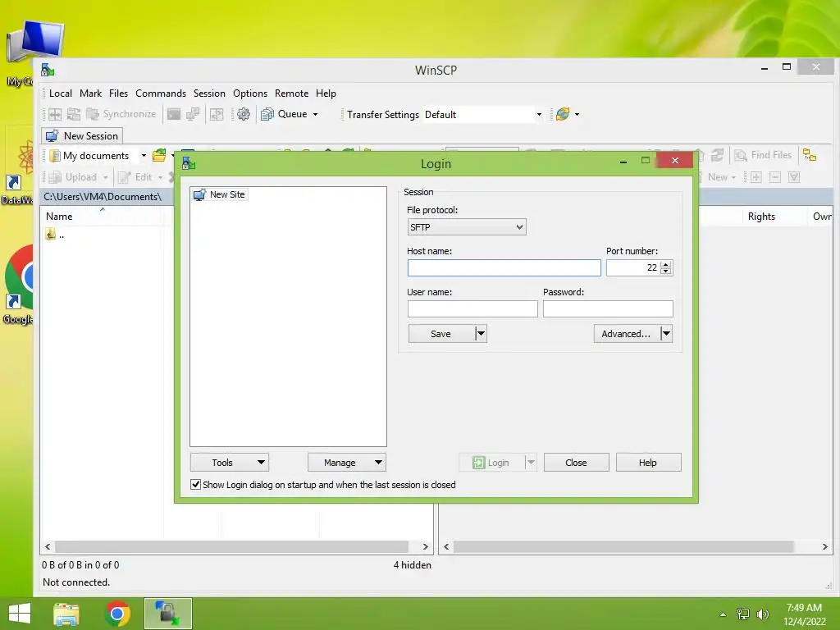The height and width of the screenshot is (630, 840).
Task: Click the local panel horizontal scrollbar
Action: (x=236, y=546)
